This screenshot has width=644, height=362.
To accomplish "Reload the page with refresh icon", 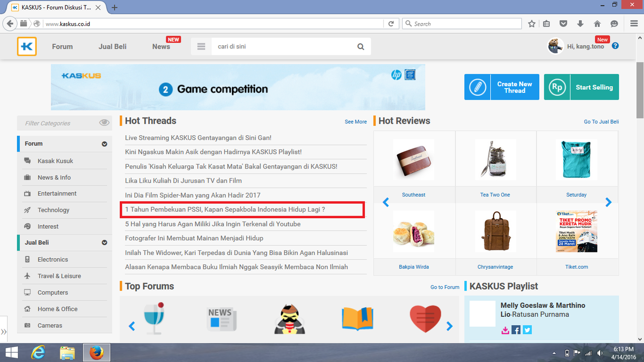I will pyautogui.click(x=391, y=24).
